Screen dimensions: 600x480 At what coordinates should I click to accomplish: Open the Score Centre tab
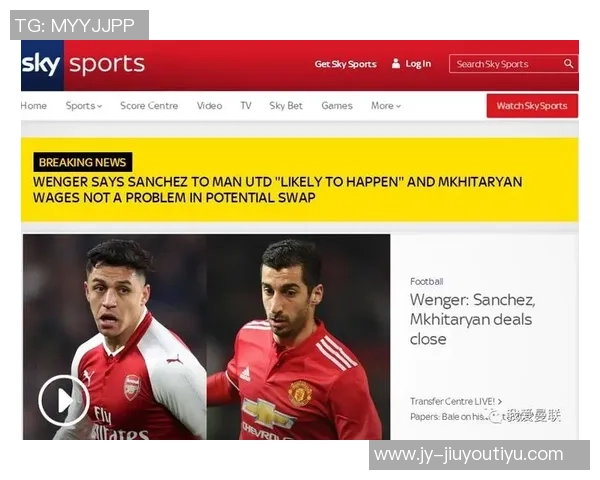click(x=149, y=106)
